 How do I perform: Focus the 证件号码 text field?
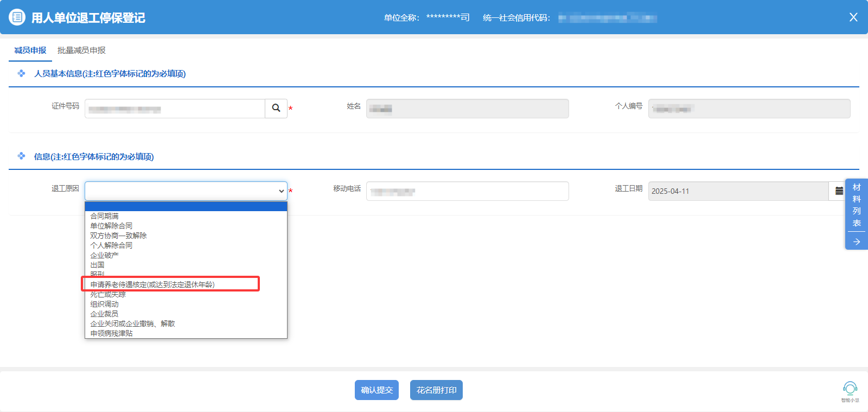point(175,109)
